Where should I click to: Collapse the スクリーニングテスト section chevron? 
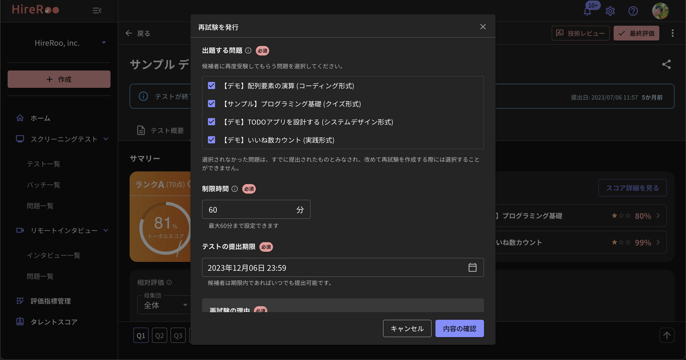[106, 139]
